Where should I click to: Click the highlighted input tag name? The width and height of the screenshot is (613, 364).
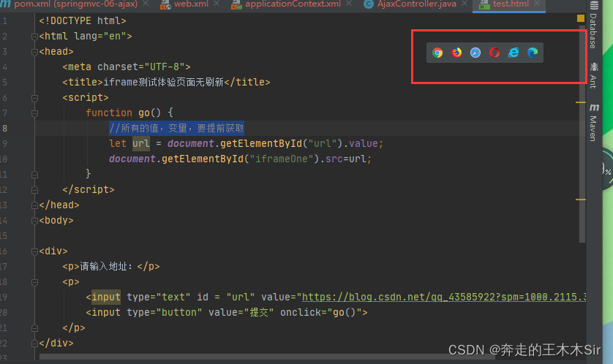(x=106, y=297)
